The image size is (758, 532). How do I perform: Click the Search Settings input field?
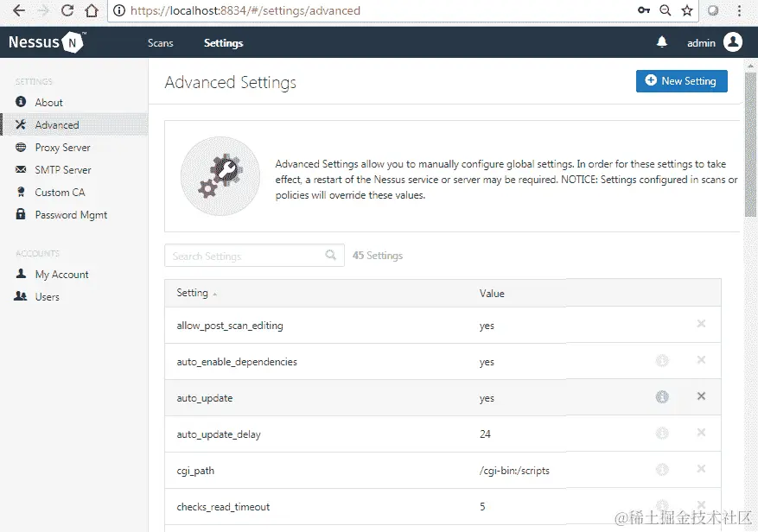[x=254, y=255]
